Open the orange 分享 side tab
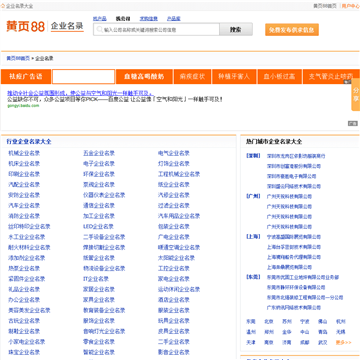 [x=356, y=95]
